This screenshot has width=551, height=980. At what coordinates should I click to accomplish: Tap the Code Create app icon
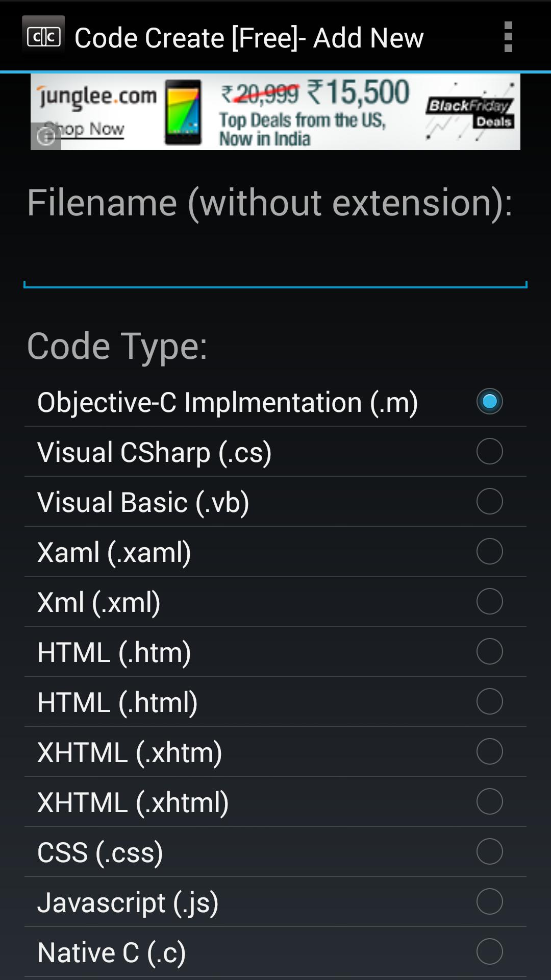43,37
